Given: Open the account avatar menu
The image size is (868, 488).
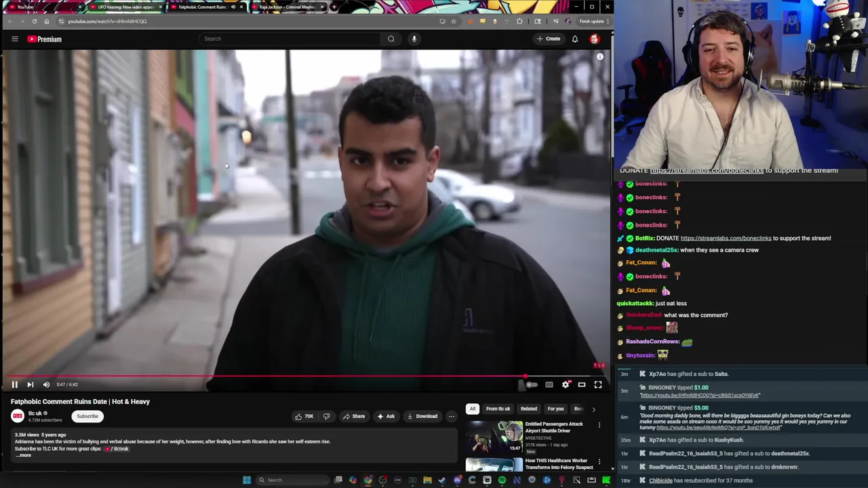Looking at the screenshot, I should pyautogui.click(x=595, y=39).
